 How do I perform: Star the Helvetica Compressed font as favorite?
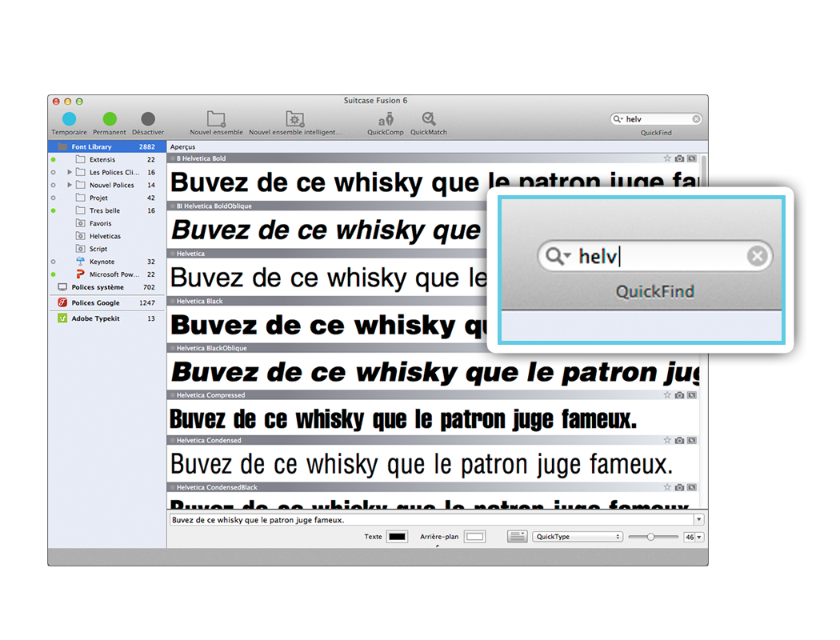coord(667,394)
